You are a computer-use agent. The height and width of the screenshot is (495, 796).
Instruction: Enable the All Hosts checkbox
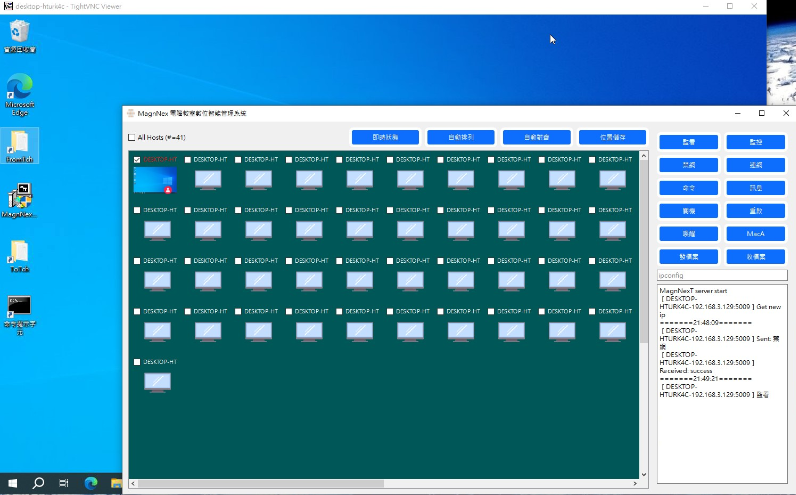click(131, 138)
